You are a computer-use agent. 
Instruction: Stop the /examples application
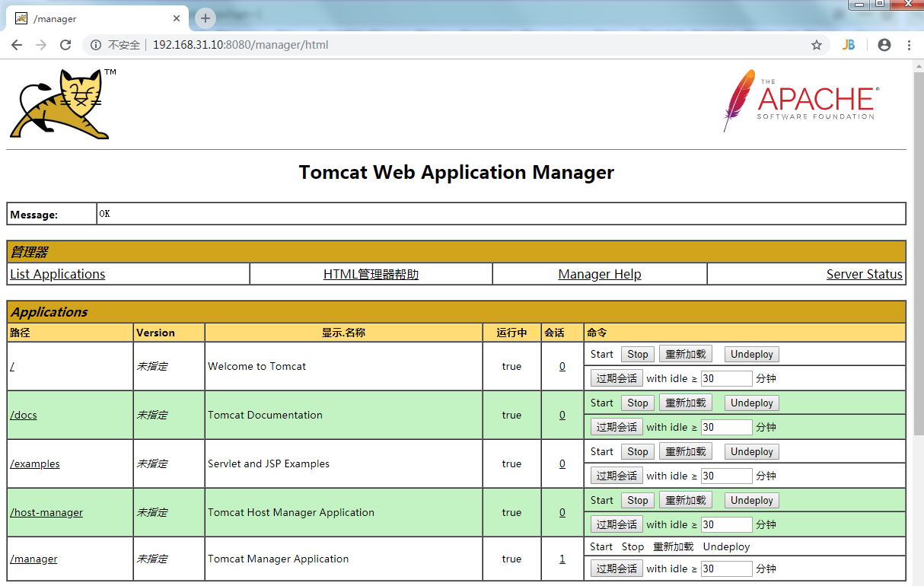(638, 451)
